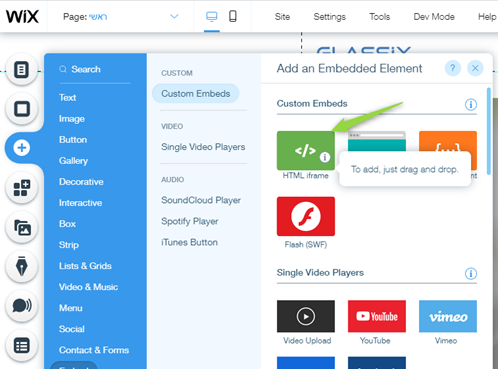Select the Image category
This screenshot has height=369, width=498.
(72, 119)
